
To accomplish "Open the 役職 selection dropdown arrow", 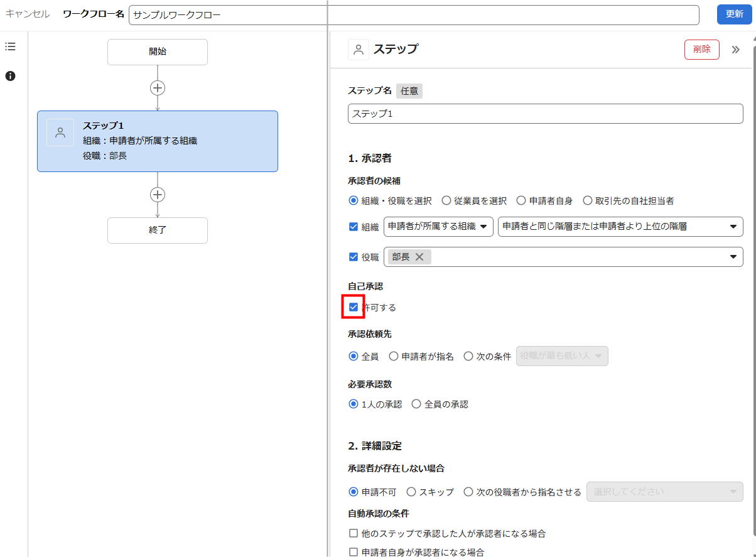I will click(733, 257).
